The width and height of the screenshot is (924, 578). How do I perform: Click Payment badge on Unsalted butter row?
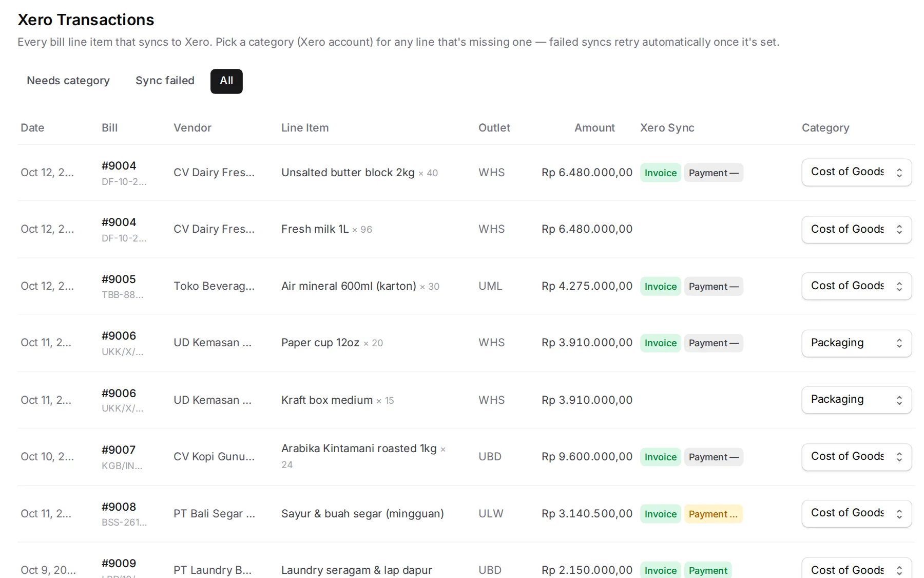tap(714, 173)
